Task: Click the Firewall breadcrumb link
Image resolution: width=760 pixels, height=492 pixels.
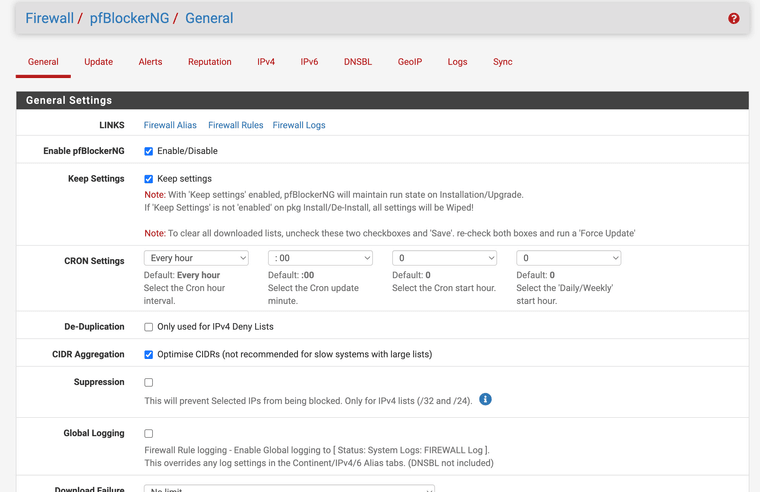Action: [49, 18]
